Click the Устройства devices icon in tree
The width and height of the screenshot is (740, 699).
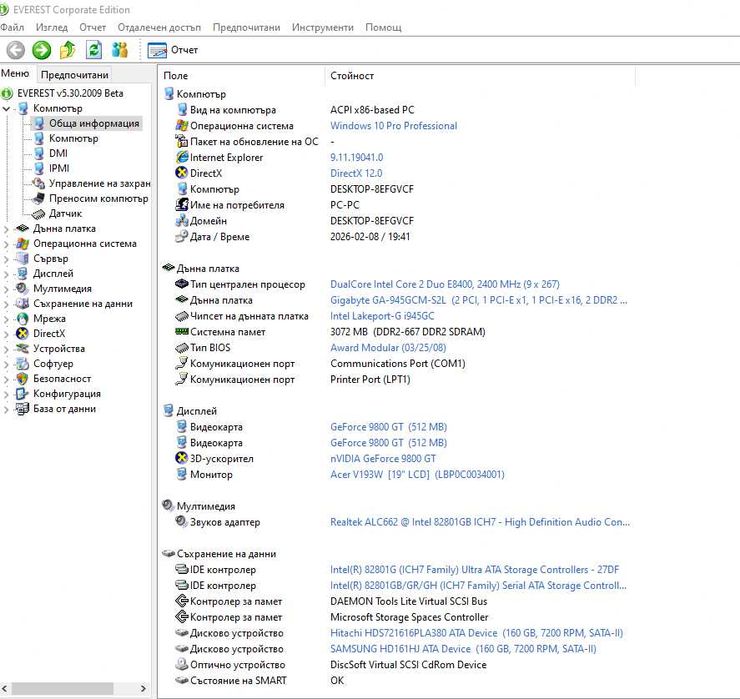pos(22,349)
